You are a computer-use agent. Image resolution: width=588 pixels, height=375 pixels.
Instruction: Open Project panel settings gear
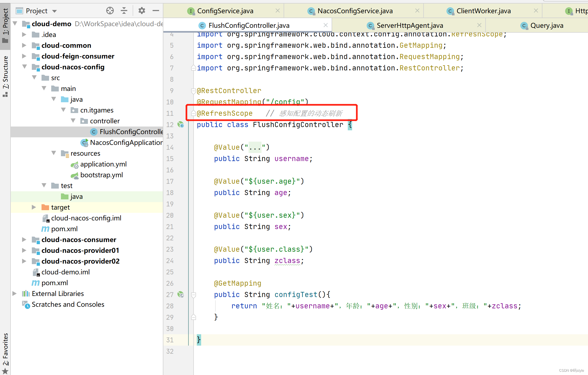142,11
